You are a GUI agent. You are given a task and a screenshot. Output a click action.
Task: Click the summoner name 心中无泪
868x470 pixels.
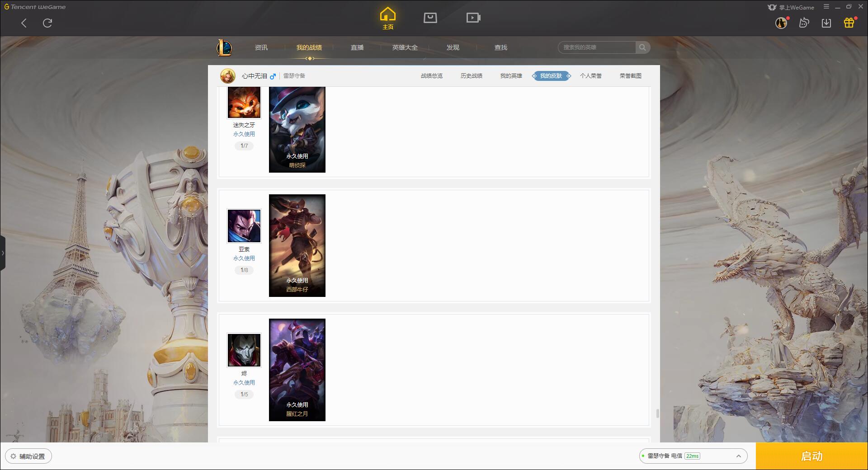pyautogui.click(x=255, y=76)
